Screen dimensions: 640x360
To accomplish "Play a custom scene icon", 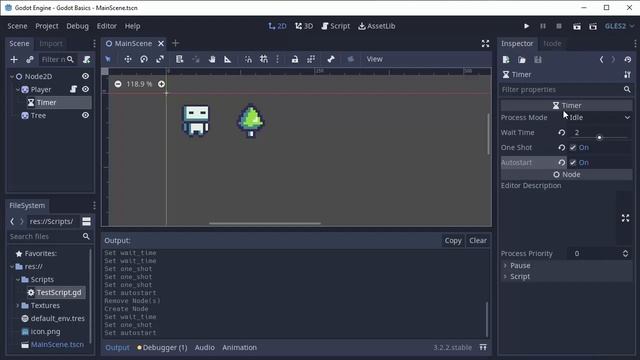I will pos(593,26).
